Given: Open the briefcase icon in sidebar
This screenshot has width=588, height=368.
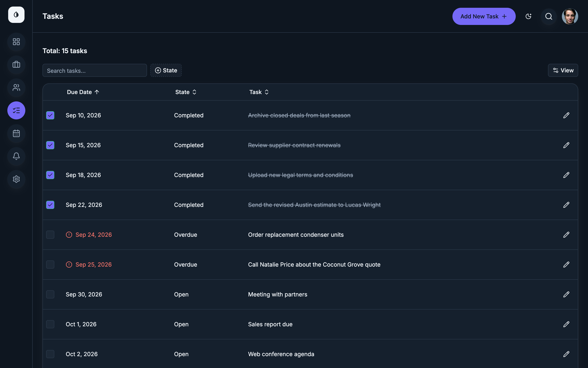Looking at the screenshot, I should 16,65.
